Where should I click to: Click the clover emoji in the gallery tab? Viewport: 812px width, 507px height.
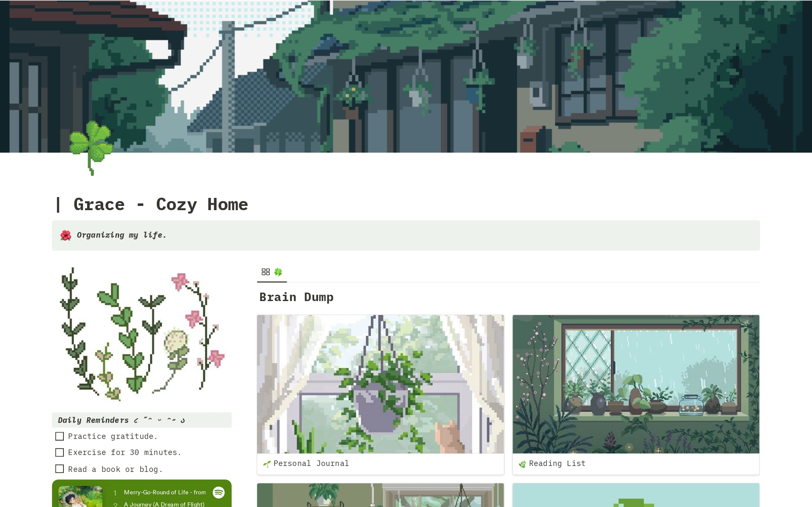(x=278, y=272)
